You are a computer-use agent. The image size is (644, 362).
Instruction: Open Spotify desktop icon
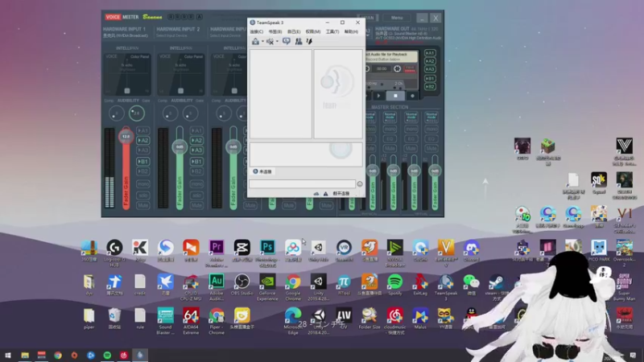tap(394, 285)
